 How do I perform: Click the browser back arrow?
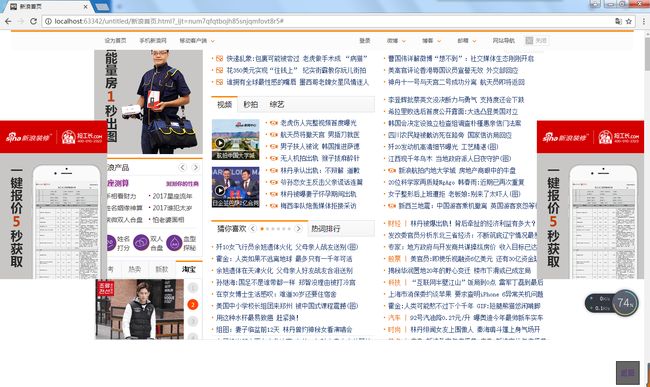8,21
